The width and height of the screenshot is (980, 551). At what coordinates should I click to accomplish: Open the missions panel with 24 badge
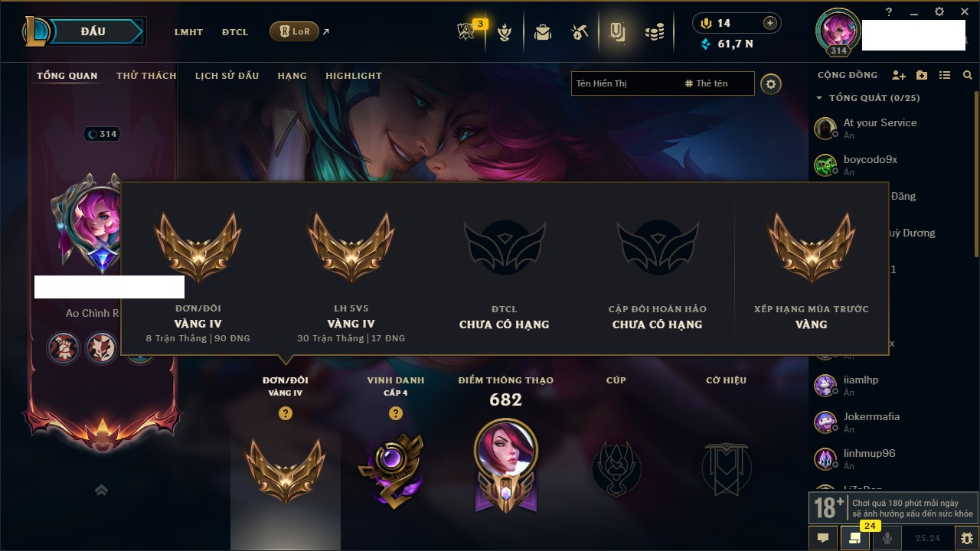click(855, 538)
